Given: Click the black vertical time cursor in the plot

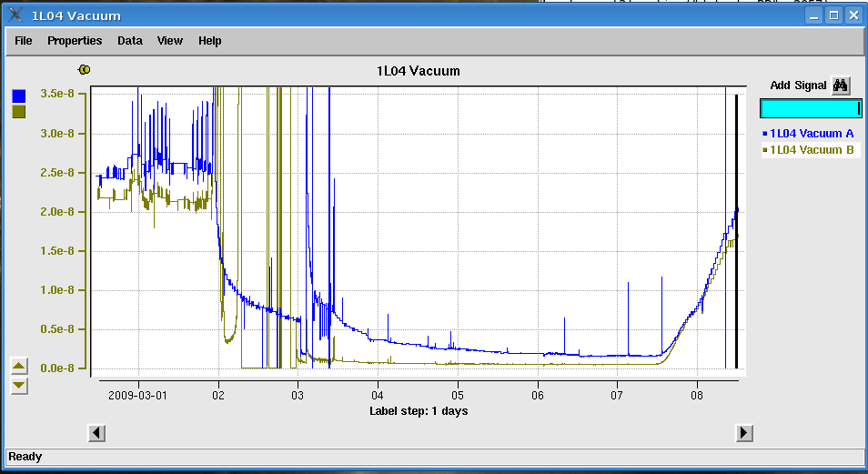Looking at the screenshot, I should (x=736, y=231).
